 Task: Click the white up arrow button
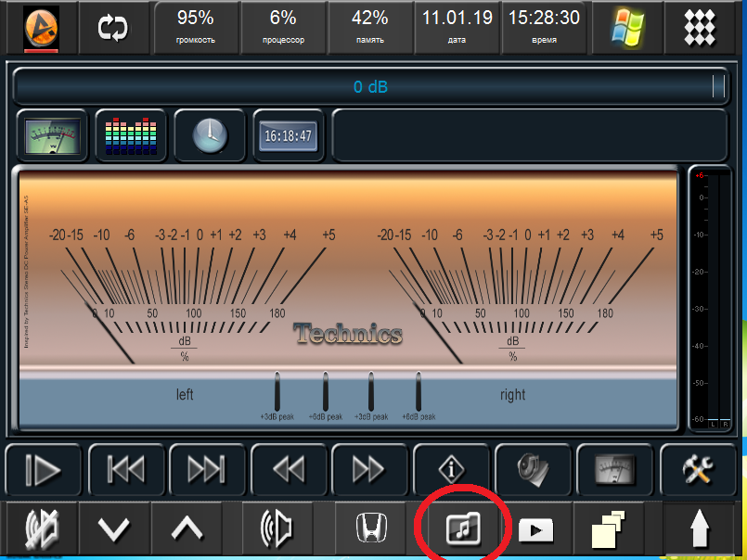(x=700, y=528)
